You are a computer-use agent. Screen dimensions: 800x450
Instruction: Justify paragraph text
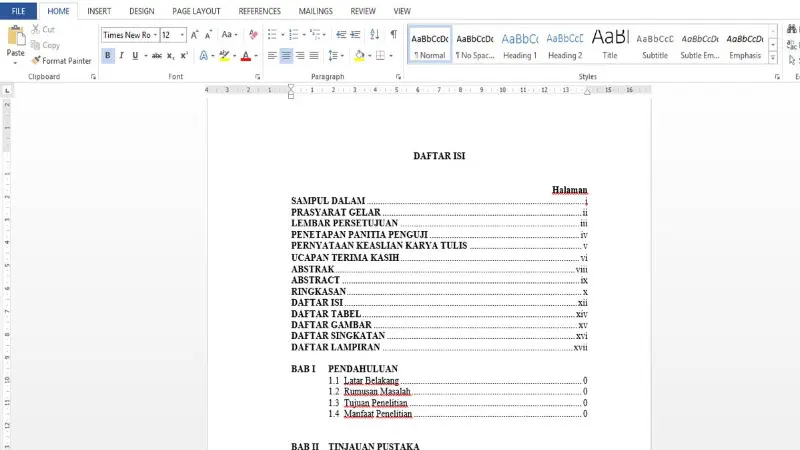point(314,56)
